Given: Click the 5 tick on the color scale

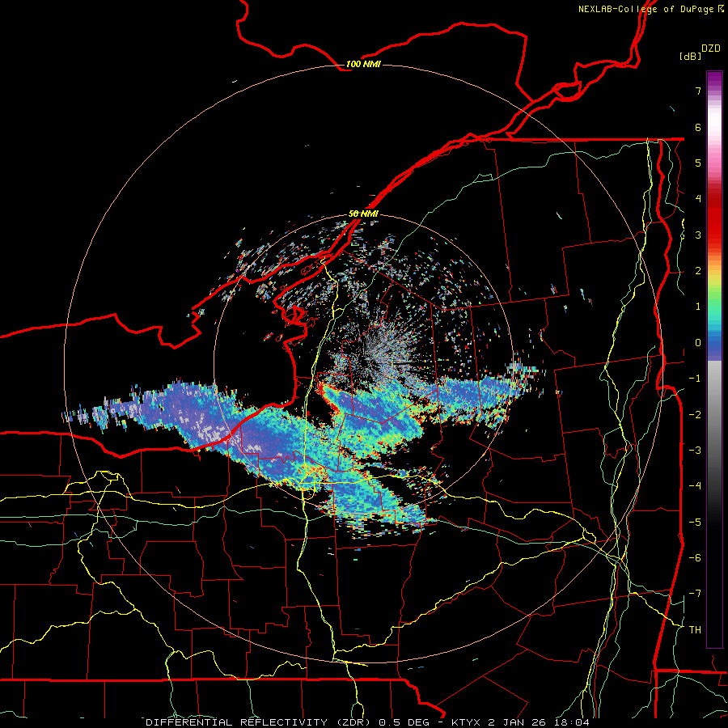Looking at the screenshot, I should click(x=698, y=163).
